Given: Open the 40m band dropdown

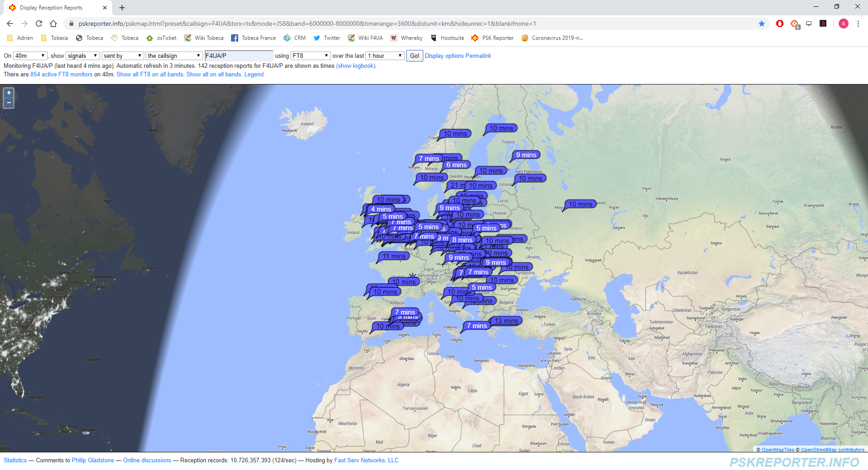Looking at the screenshot, I should point(30,56).
